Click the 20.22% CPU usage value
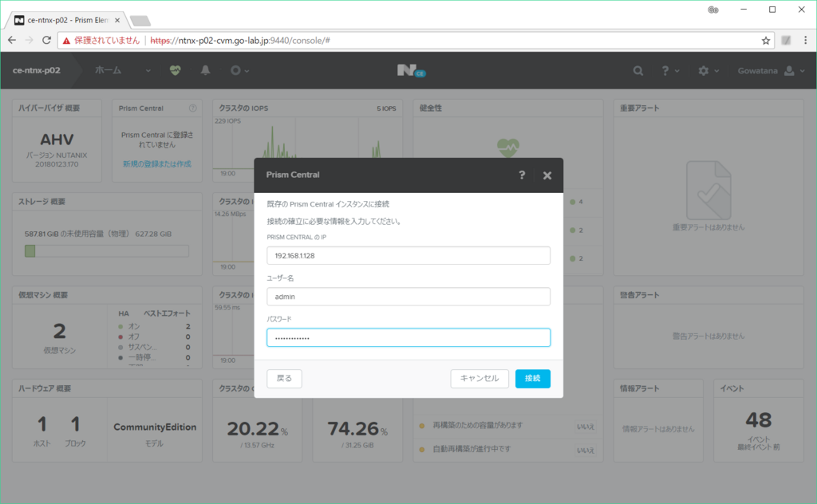The width and height of the screenshot is (817, 504). pyautogui.click(x=257, y=429)
